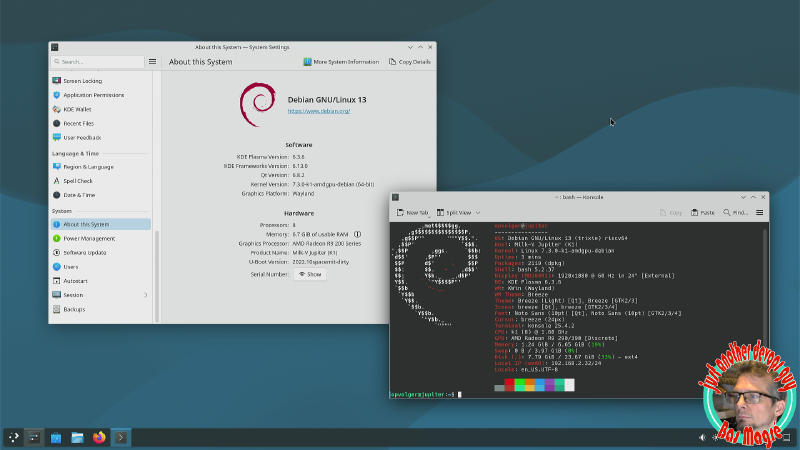
Task: Click 'AMD Radeon R9 200 Series' value
Action: 327,244
